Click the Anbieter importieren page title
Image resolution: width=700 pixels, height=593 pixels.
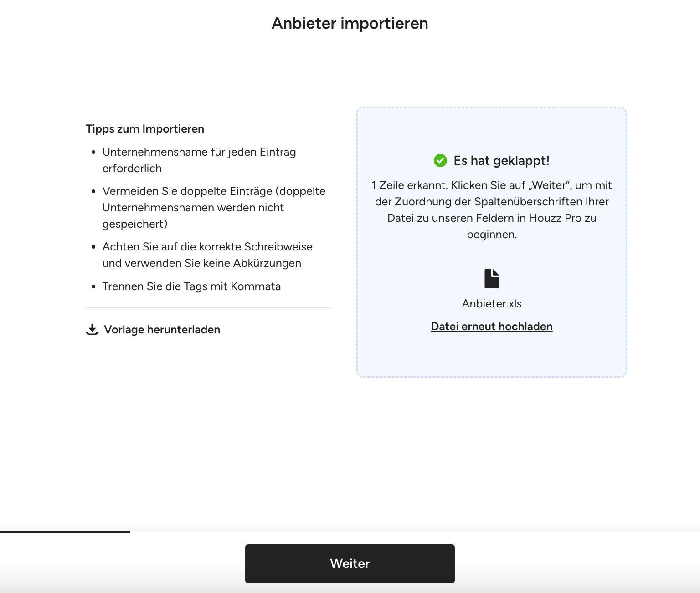pyautogui.click(x=350, y=23)
